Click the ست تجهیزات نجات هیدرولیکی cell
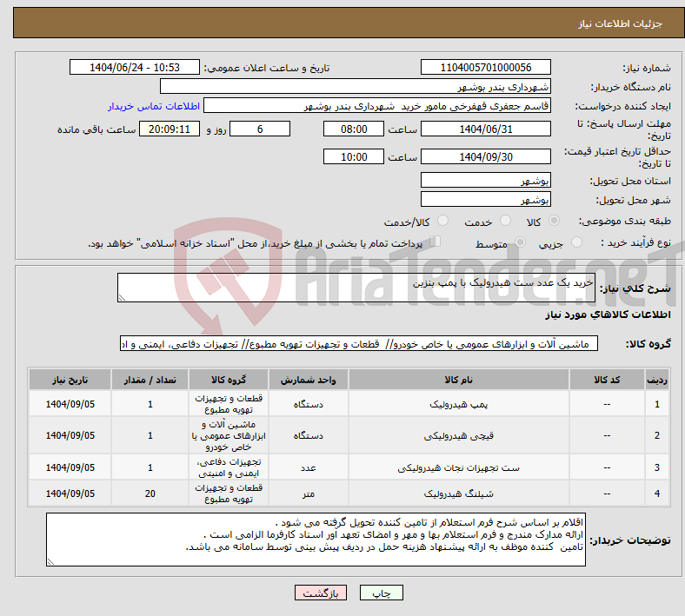Image resolution: width=685 pixels, height=616 pixels. [459, 467]
